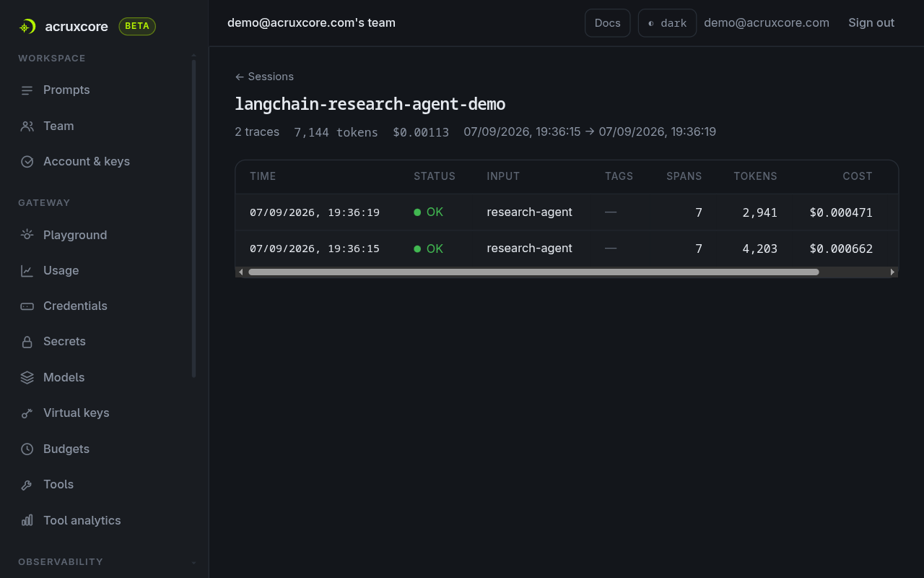The height and width of the screenshot is (578, 924).
Task: Sign out of the account
Action: coord(871,23)
